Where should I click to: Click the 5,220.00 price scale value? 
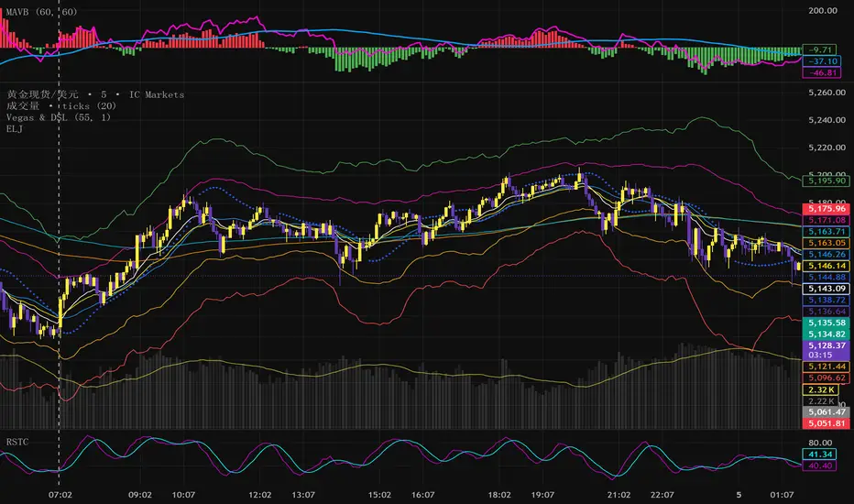click(827, 148)
